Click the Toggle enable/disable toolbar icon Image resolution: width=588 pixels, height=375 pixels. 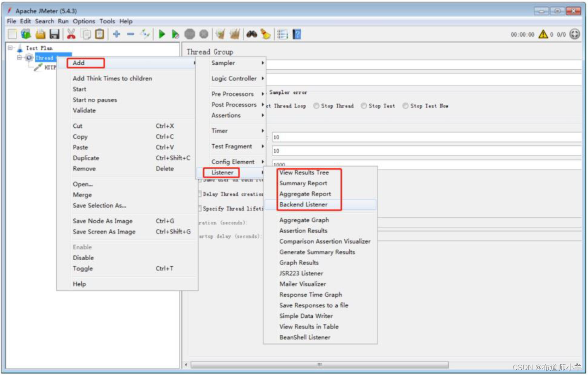145,34
